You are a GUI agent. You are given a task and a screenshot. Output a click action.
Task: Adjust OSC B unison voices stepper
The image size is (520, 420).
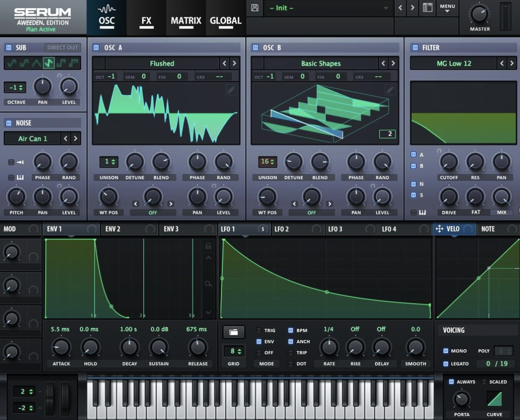click(267, 162)
